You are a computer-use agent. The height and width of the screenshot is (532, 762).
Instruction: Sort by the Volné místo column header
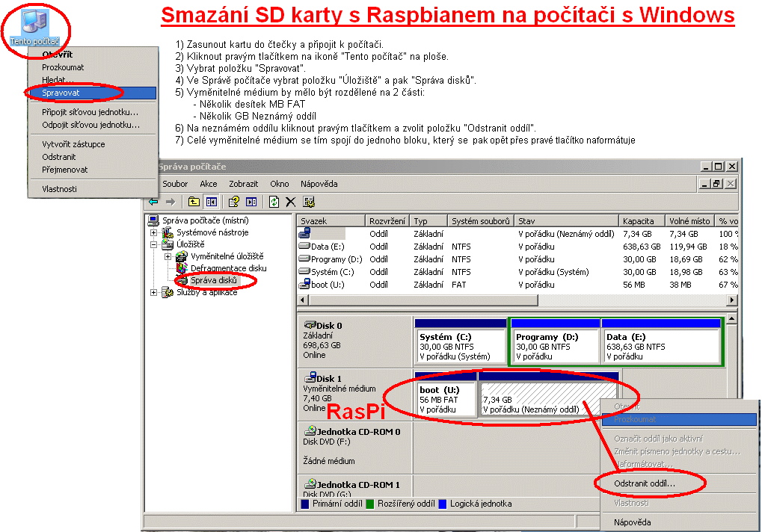690,221
